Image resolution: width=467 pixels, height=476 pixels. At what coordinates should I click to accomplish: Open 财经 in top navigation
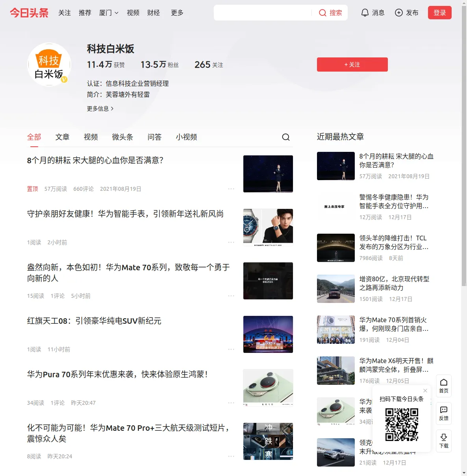pos(154,13)
